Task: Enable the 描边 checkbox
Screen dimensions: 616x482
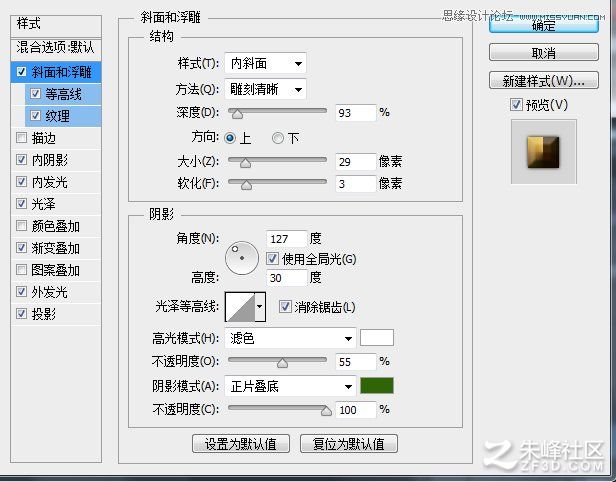Action: pyautogui.click(x=21, y=137)
